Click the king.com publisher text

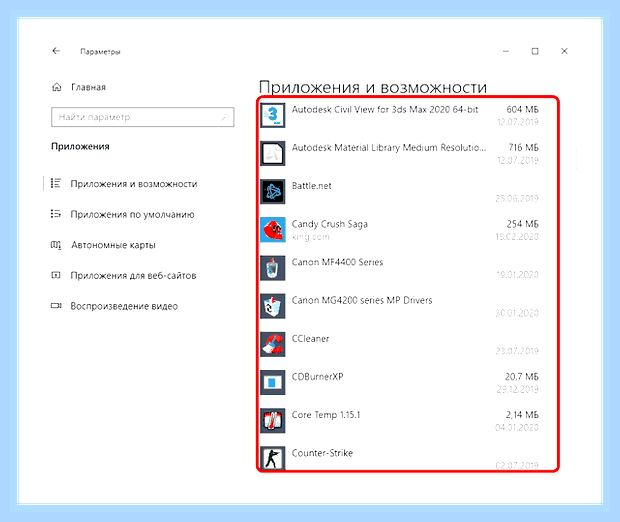pos(311,237)
